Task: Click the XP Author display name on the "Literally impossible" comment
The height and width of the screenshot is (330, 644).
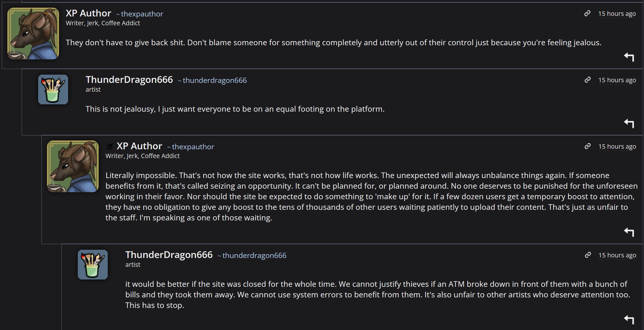Action: coord(139,146)
